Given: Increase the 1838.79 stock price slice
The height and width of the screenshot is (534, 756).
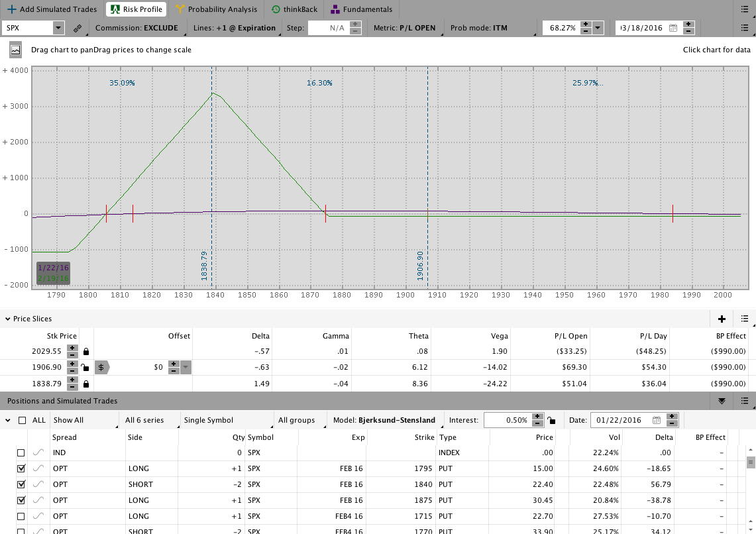Looking at the screenshot, I should (72, 380).
